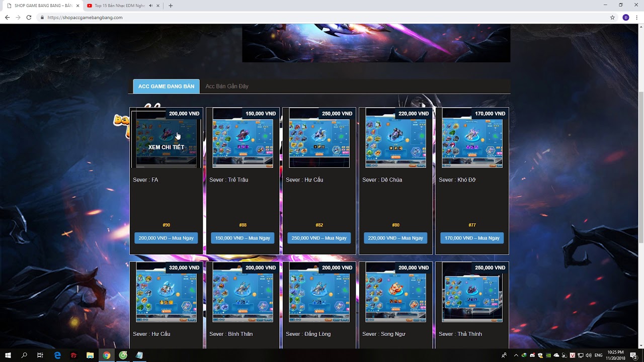Click the address bar URL

[85, 17]
